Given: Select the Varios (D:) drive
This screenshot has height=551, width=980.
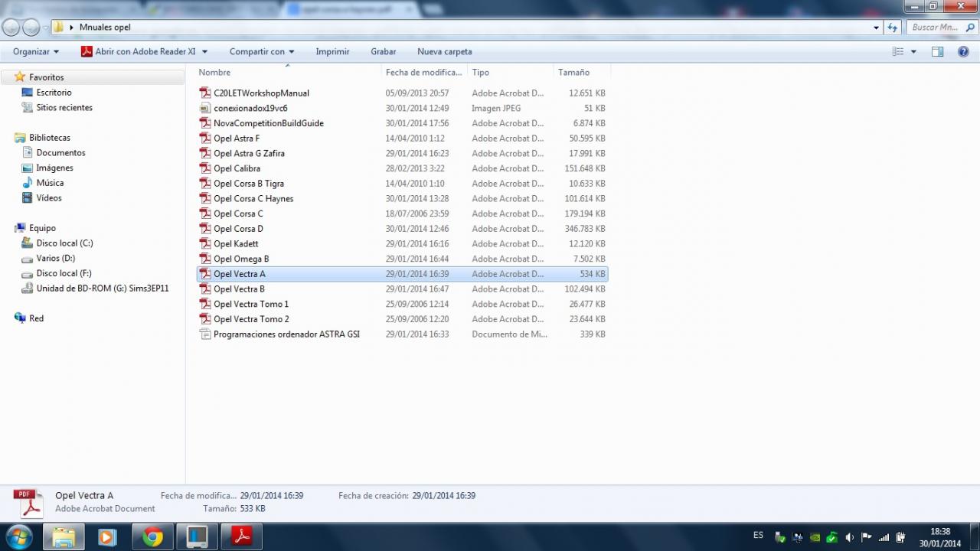Looking at the screenshot, I should 56,258.
